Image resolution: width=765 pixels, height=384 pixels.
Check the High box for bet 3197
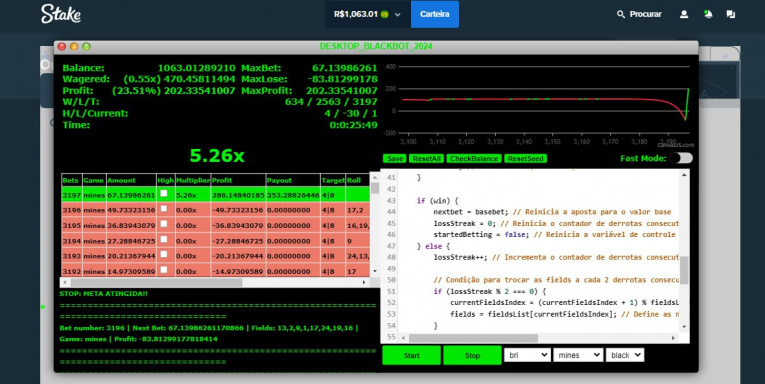[164, 193]
